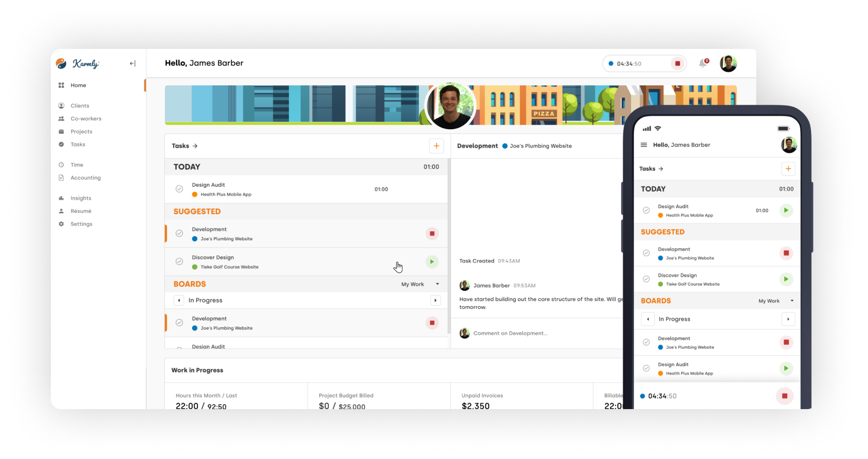Go to previous board column on desktop
Screen dimensions: 868x459
tap(179, 300)
